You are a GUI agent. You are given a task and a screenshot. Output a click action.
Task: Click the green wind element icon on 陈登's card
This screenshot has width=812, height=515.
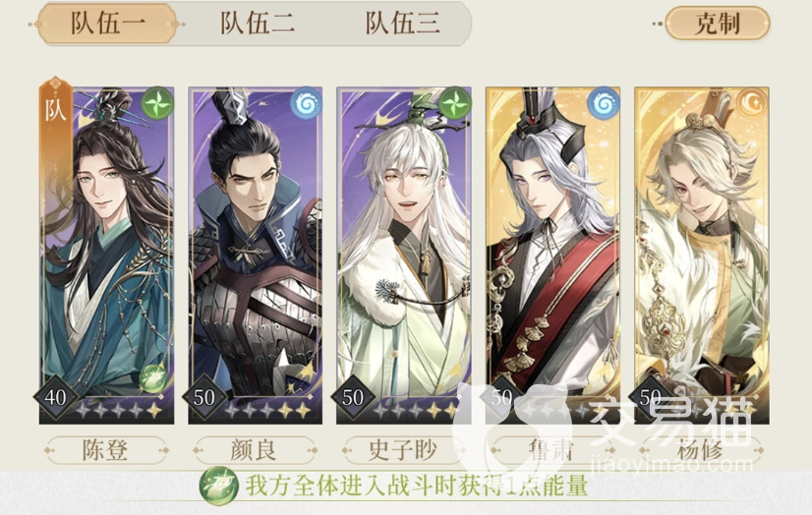coord(157,103)
